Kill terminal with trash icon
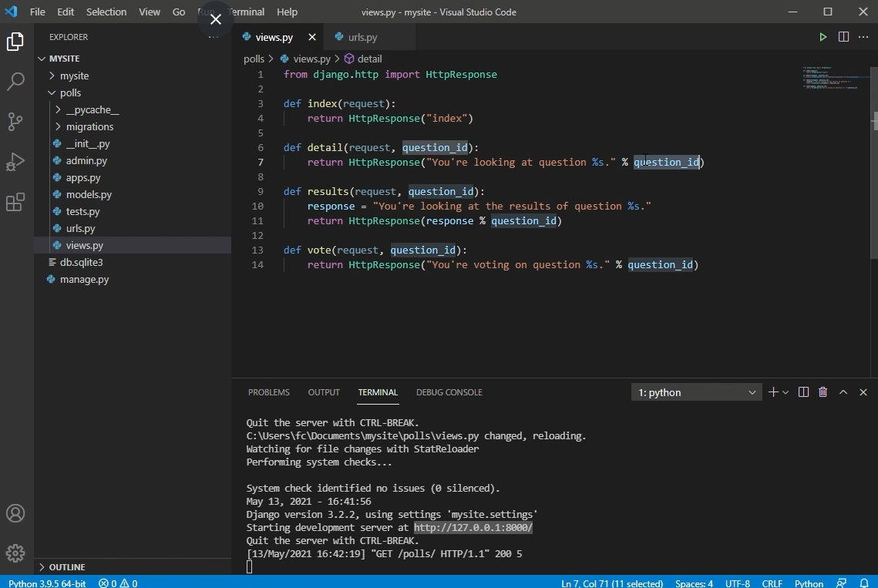878x588 pixels. (822, 392)
